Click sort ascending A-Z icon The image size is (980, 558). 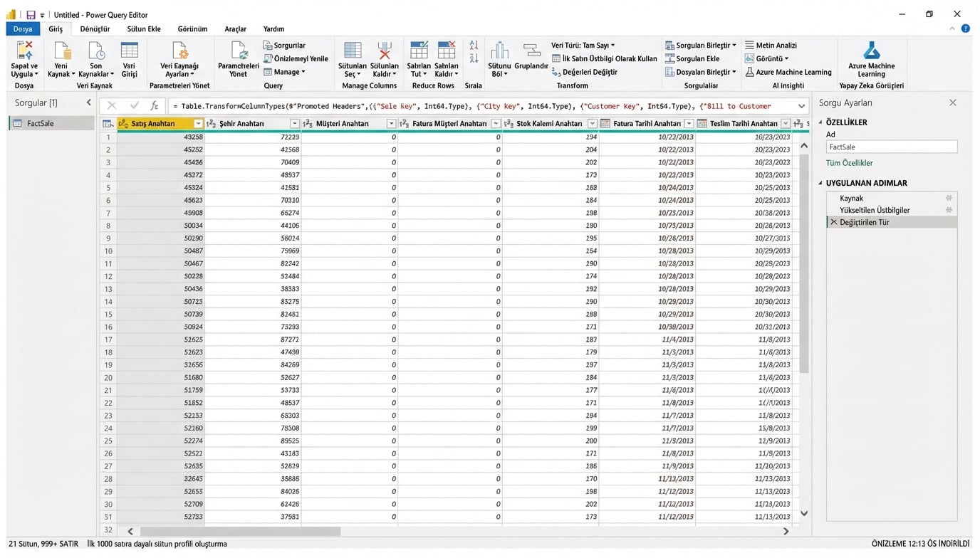pos(474,46)
